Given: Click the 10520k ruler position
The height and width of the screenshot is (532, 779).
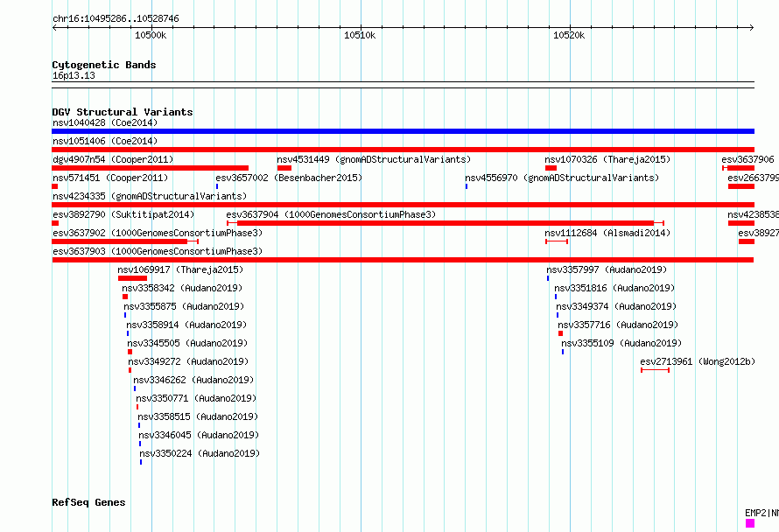Looking at the screenshot, I should click(569, 35).
